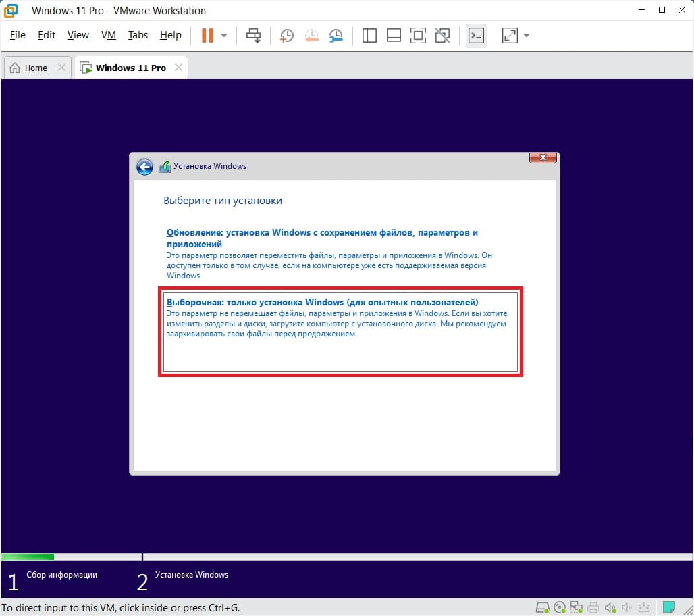Open the Edit menu
Viewport: 694px width, 616px height.
pyautogui.click(x=47, y=35)
